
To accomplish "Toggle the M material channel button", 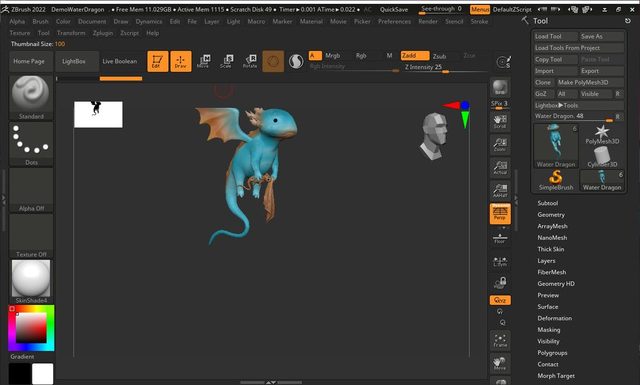I will (x=389, y=56).
